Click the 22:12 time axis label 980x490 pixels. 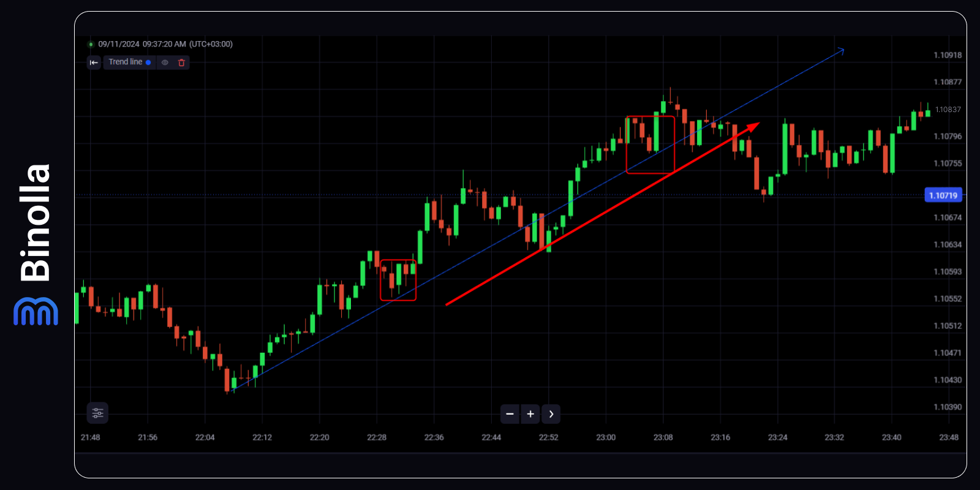pyautogui.click(x=262, y=437)
